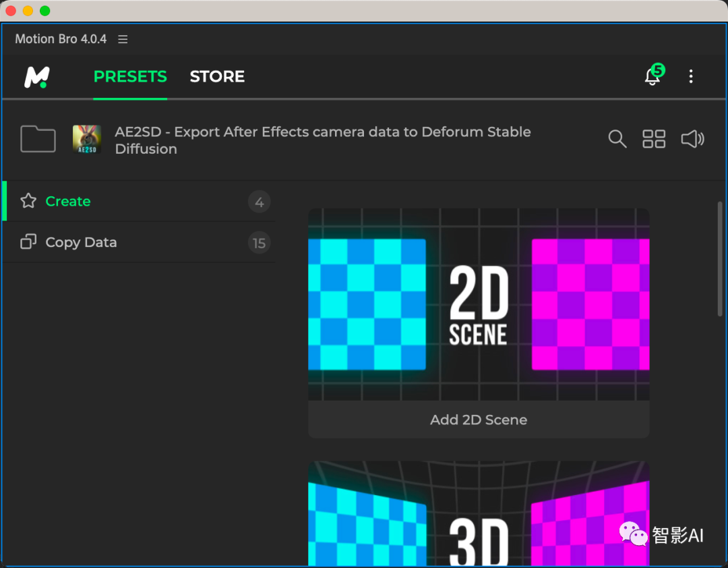
Task: Open the pack folder icon
Action: (x=38, y=139)
